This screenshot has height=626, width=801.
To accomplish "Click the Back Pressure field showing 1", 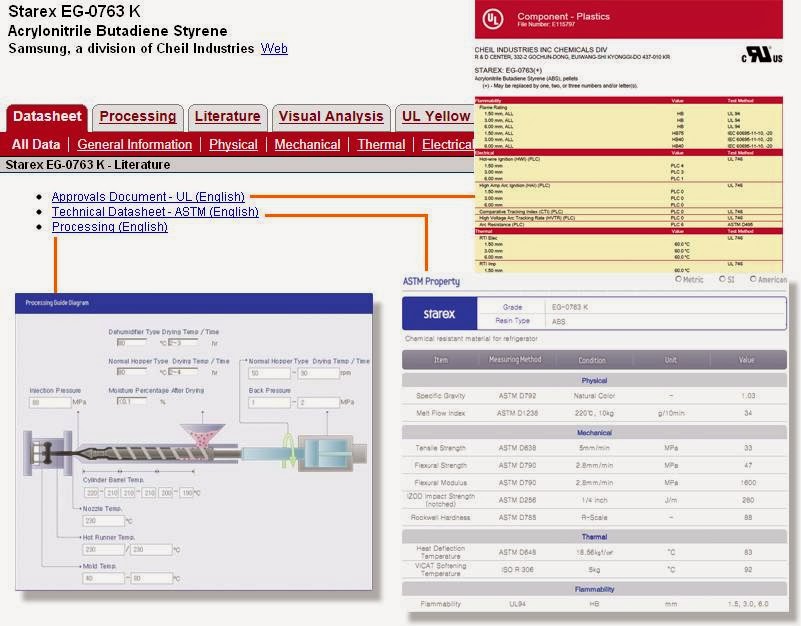I will 269,403.
